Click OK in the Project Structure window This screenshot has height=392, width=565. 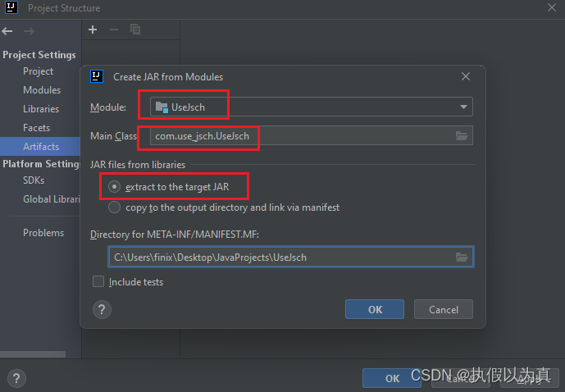392,378
